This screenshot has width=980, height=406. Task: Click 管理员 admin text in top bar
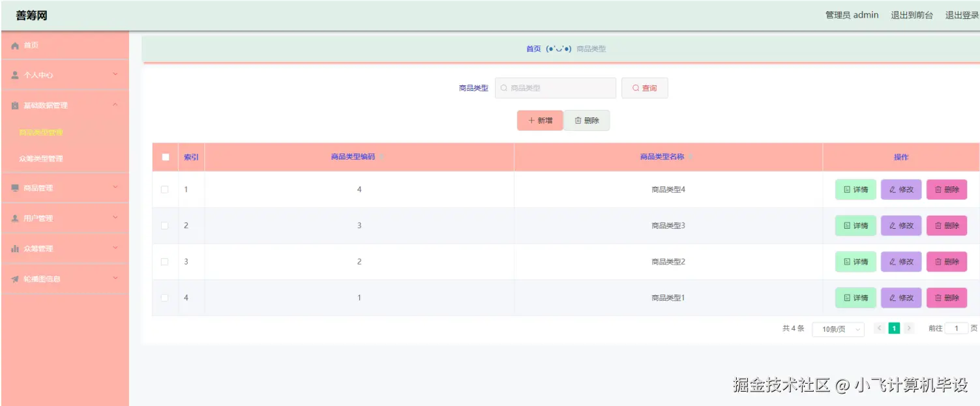click(852, 15)
